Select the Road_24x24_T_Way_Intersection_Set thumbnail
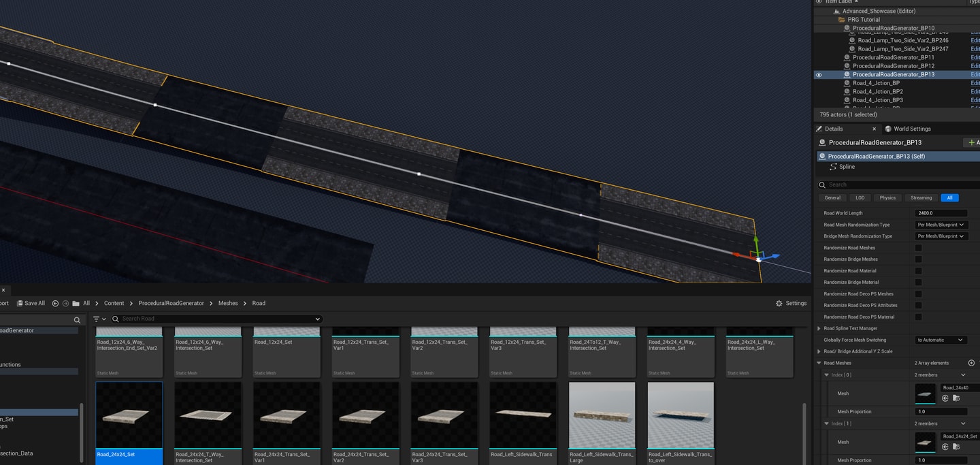The height and width of the screenshot is (465, 980). click(x=208, y=415)
